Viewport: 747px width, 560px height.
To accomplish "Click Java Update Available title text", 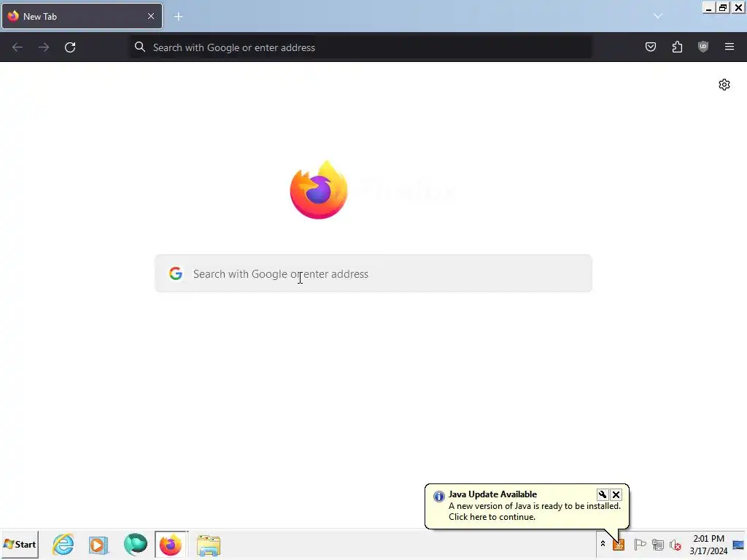I will point(492,494).
